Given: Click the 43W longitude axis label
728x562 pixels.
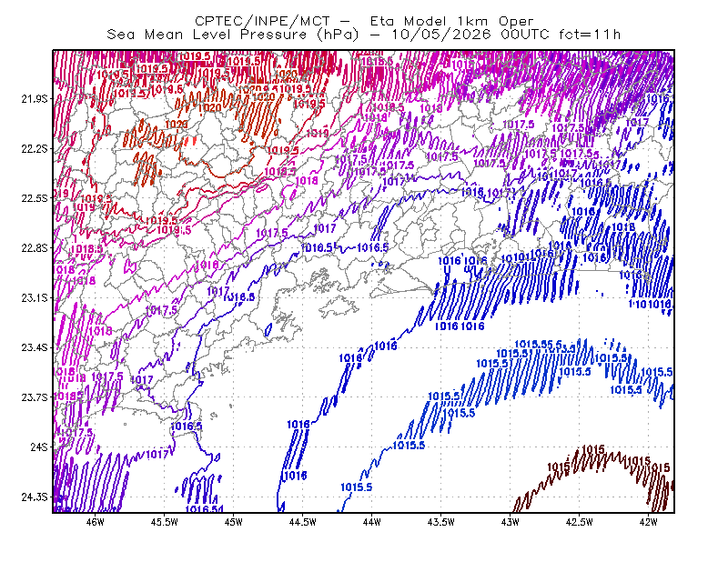Looking at the screenshot, I should coord(511,522).
